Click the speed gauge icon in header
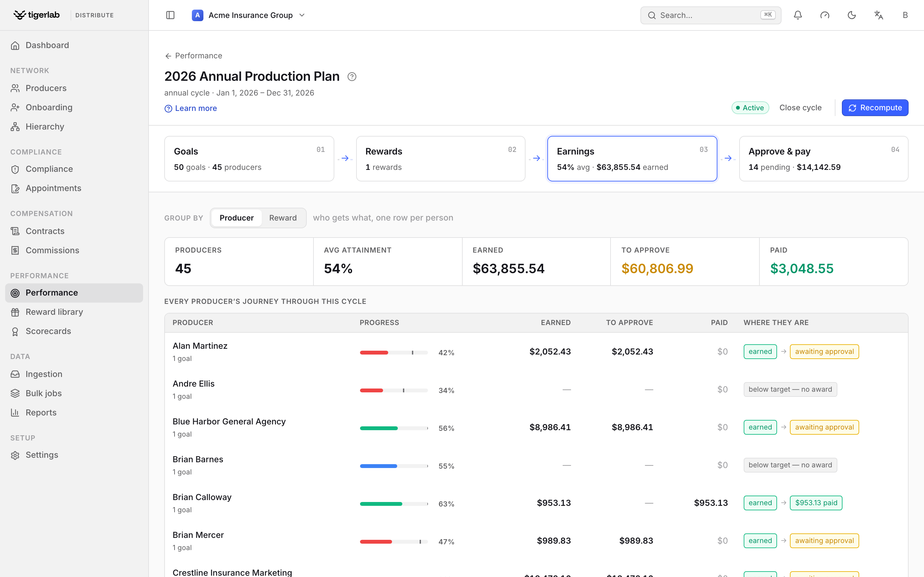Screen dimensions: 924x577 click(825, 15)
